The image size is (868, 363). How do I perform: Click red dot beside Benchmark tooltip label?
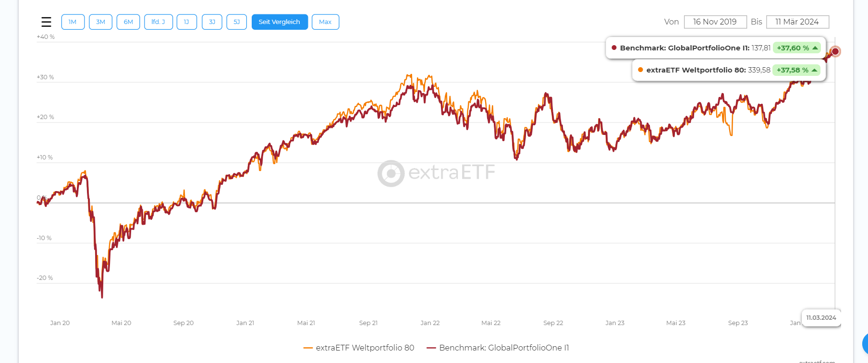[614, 48]
